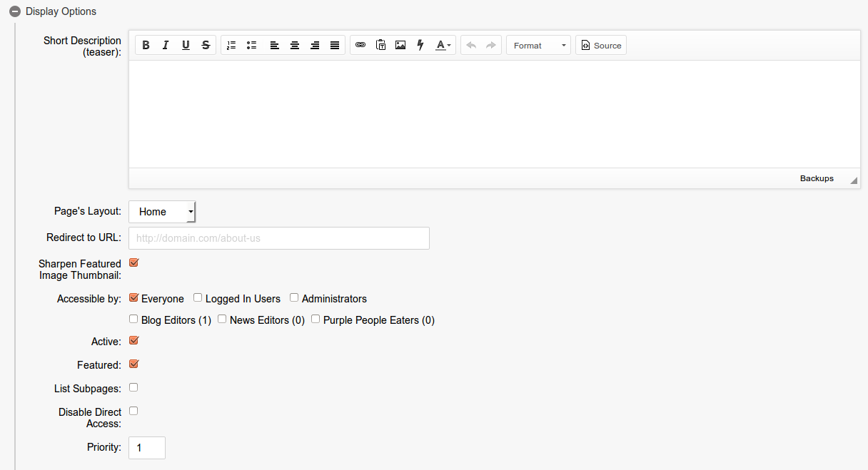Click the Backups link below editor
The width and height of the screenshot is (868, 470).
817,178
